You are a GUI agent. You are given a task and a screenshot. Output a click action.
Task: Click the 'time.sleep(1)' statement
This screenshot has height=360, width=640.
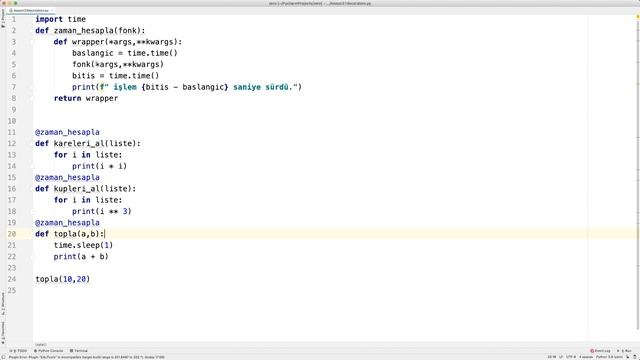pos(83,245)
